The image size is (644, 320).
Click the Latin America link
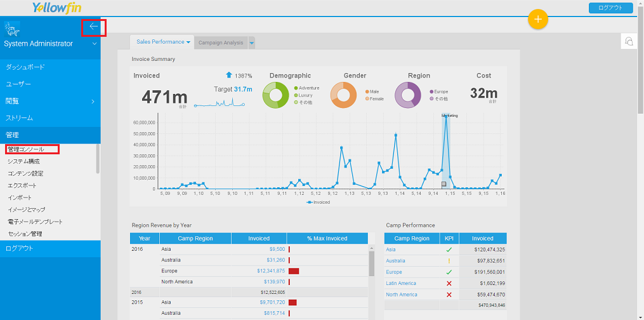[x=401, y=283]
